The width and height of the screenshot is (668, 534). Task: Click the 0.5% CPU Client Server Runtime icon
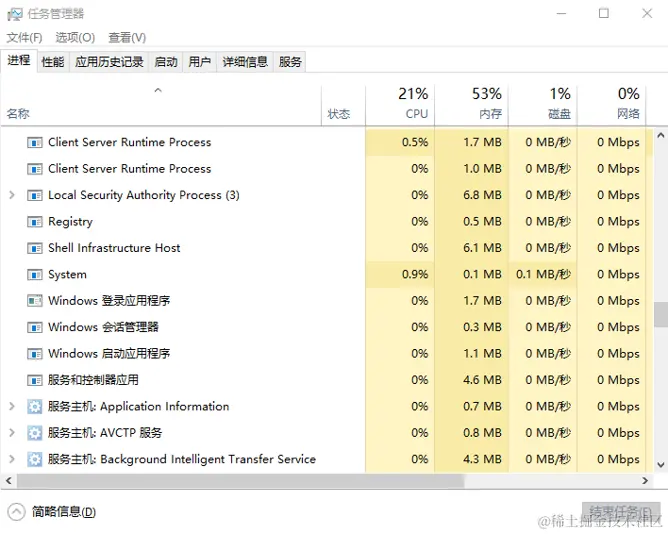click(x=35, y=143)
